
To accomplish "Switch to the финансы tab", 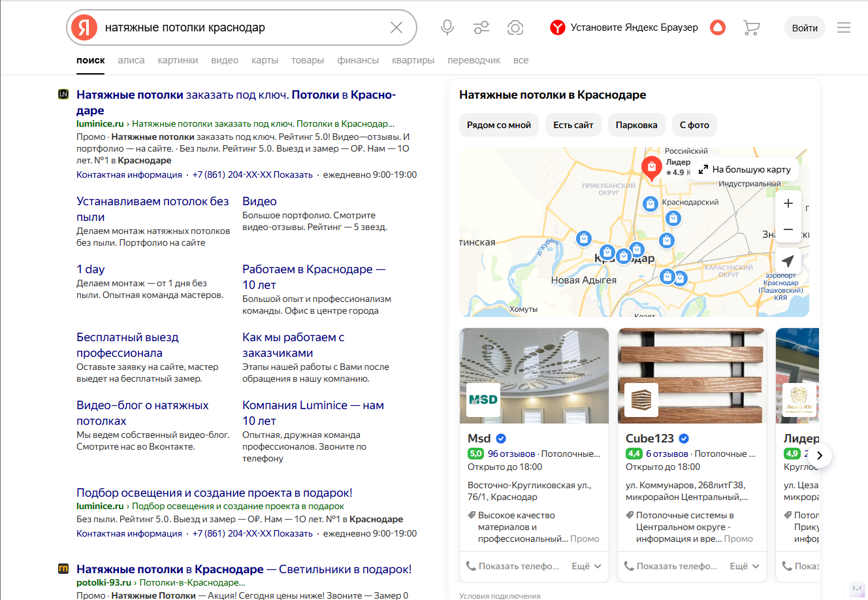I will tap(358, 60).
